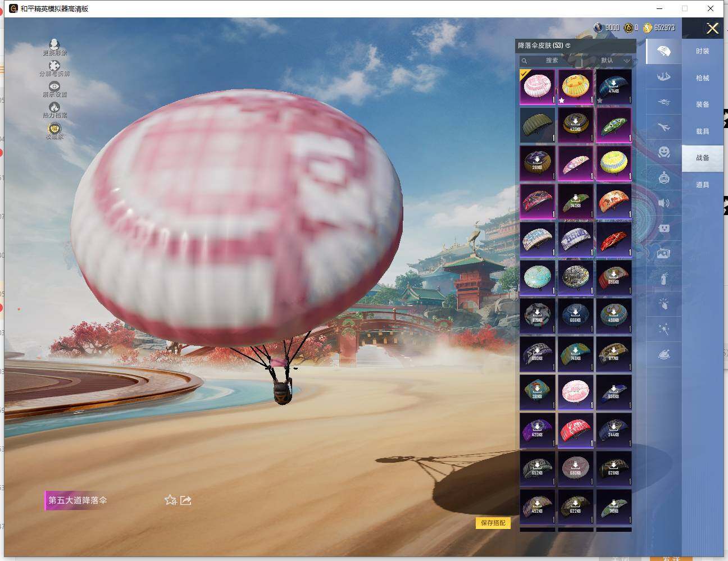
Task: Switch to the 道具 tab
Action: tap(702, 185)
